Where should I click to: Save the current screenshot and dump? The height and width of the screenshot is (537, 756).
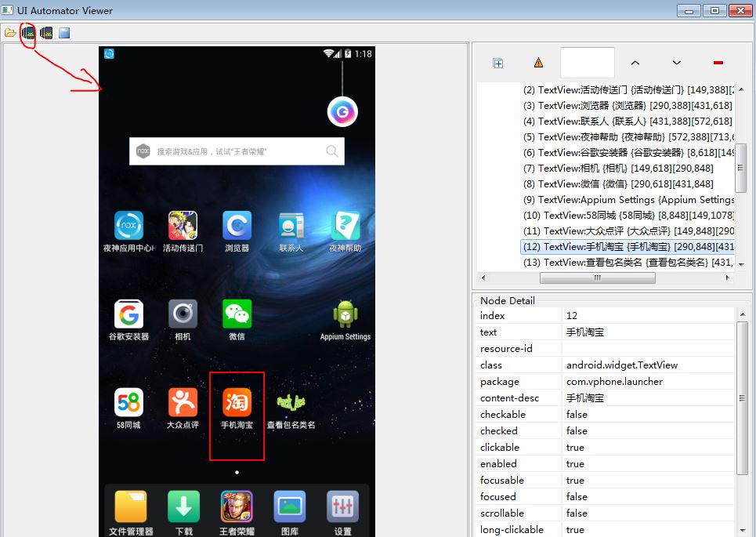(x=64, y=33)
